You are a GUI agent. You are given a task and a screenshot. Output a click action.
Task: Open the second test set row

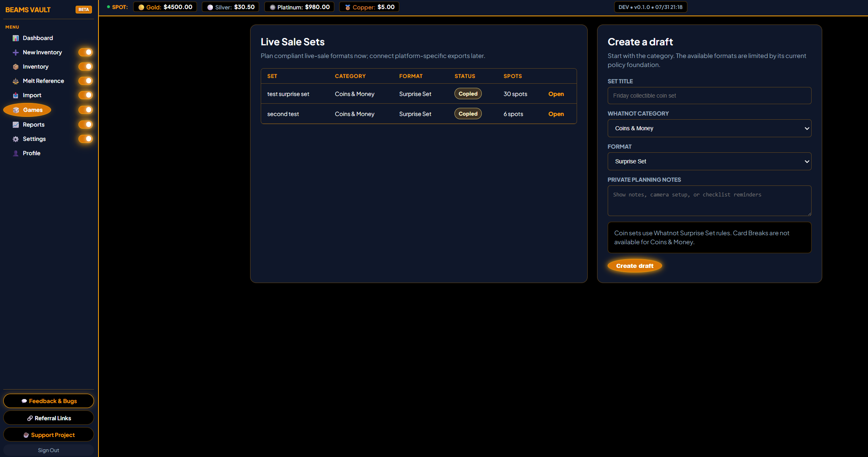[x=556, y=114]
